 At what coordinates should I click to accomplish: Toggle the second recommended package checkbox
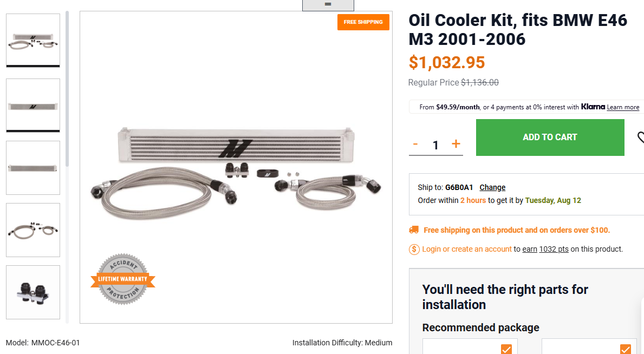pos(626,349)
